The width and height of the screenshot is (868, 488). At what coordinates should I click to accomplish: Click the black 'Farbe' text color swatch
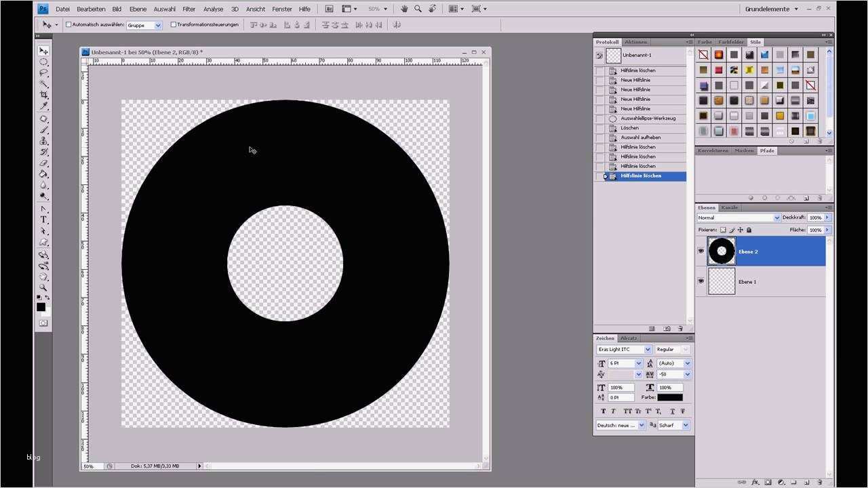(669, 397)
